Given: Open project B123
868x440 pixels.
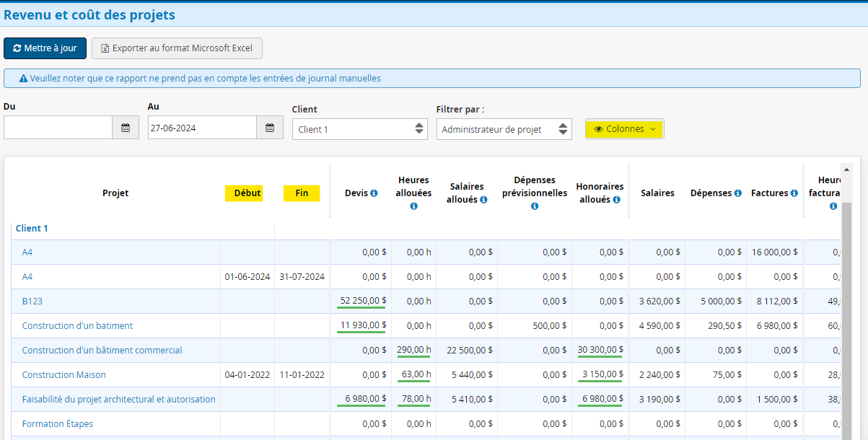Looking at the screenshot, I should coord(32,302).
